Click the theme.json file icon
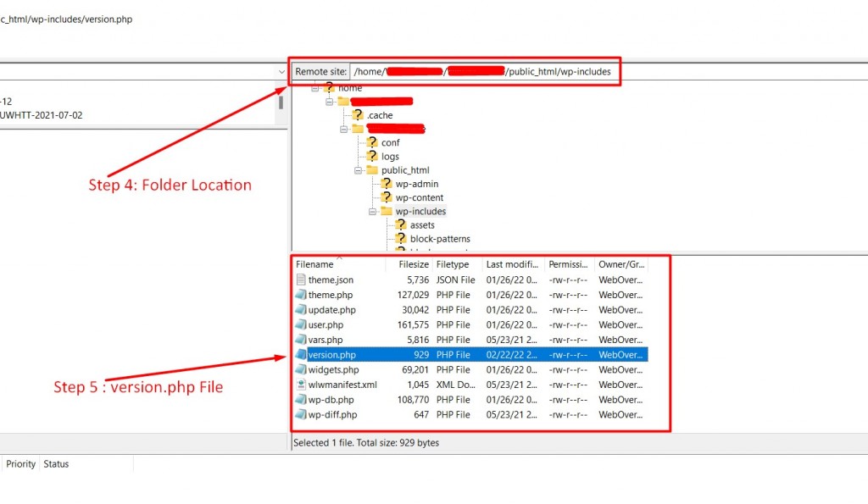The image size is (868, 504). tap(301, 280)
